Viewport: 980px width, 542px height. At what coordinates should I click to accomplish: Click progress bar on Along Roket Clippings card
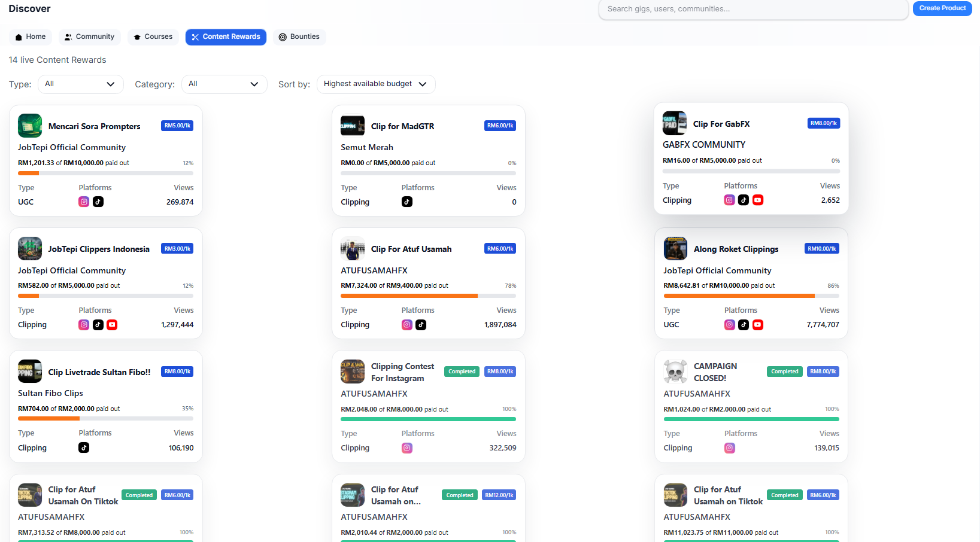[751, 296]
